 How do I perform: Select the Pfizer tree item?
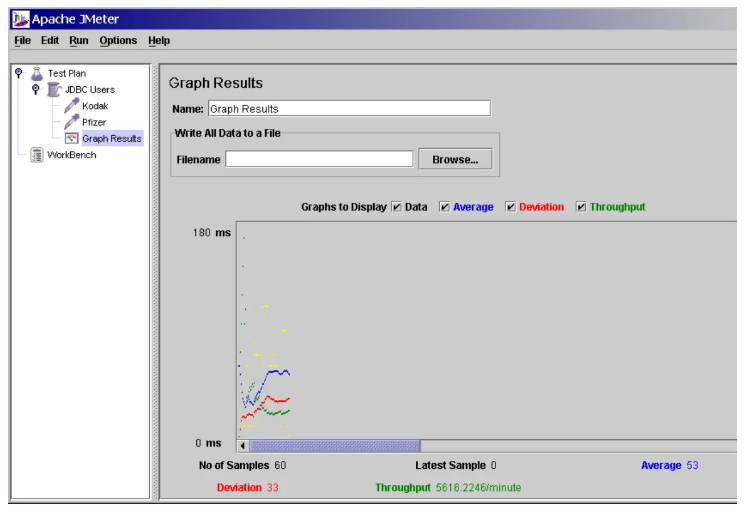pos(94,122)
